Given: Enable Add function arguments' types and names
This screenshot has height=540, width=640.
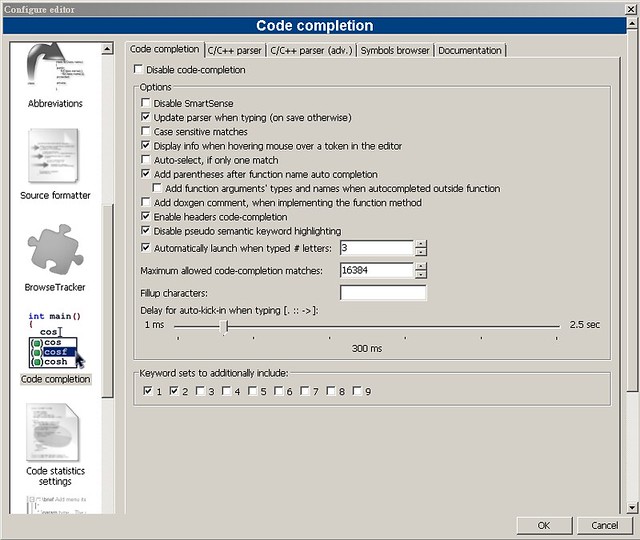Looking at the screenshot, I should click(x=157, y=188).
